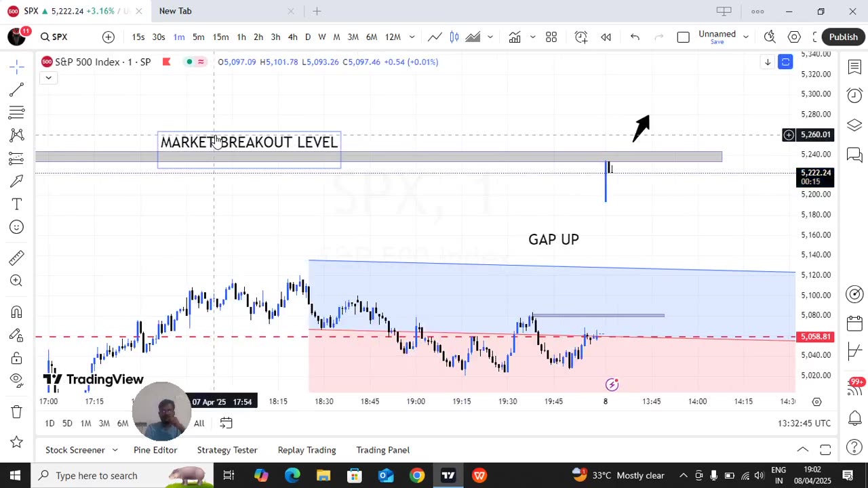The image size is (868, 488).
Task: Click the go to date calendar icon
Action: [x=226, y=424]
